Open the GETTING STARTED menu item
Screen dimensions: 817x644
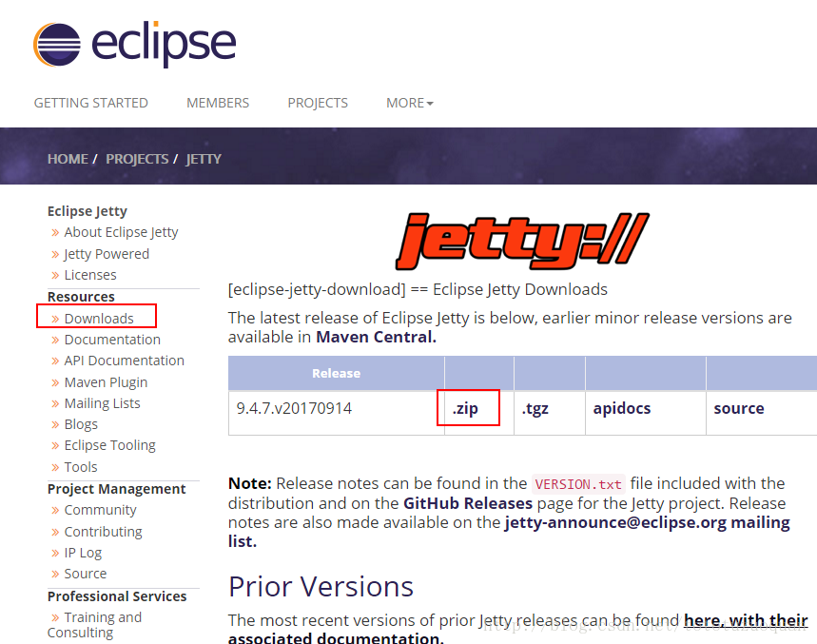(x=91, y=103)
